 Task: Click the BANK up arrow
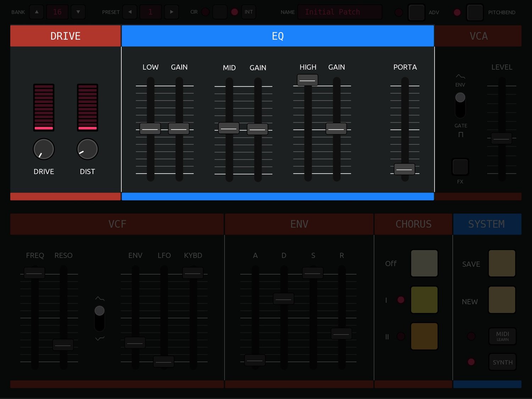(x=37, y=12)
